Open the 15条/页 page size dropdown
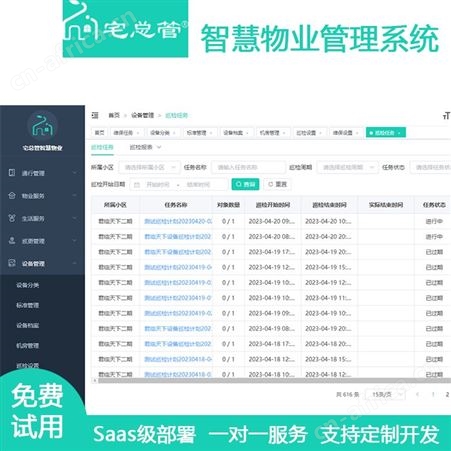 click(385, 395)
